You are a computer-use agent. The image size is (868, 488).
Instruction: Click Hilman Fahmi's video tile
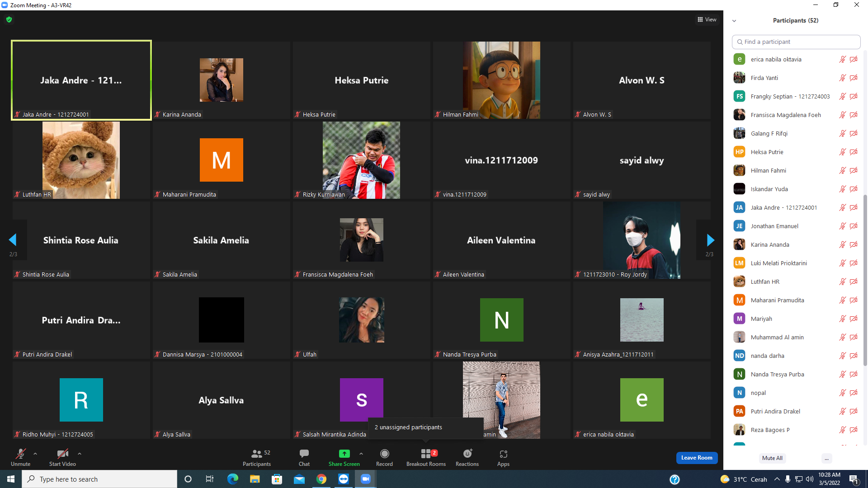click(x=501, y=80)
